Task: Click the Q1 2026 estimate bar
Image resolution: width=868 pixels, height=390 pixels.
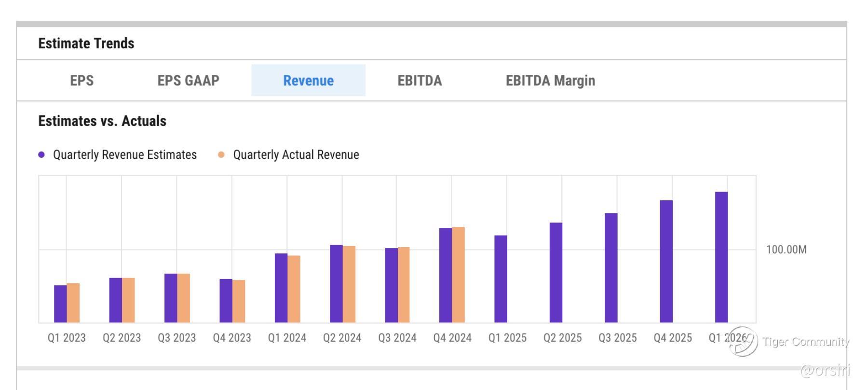Action: pyautogui.click(x=721, y=257)
